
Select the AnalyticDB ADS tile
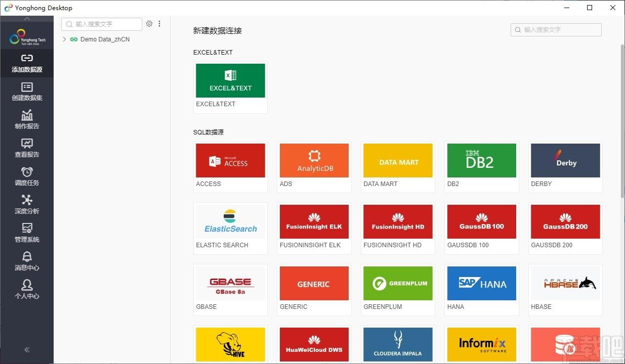(314, 167)
